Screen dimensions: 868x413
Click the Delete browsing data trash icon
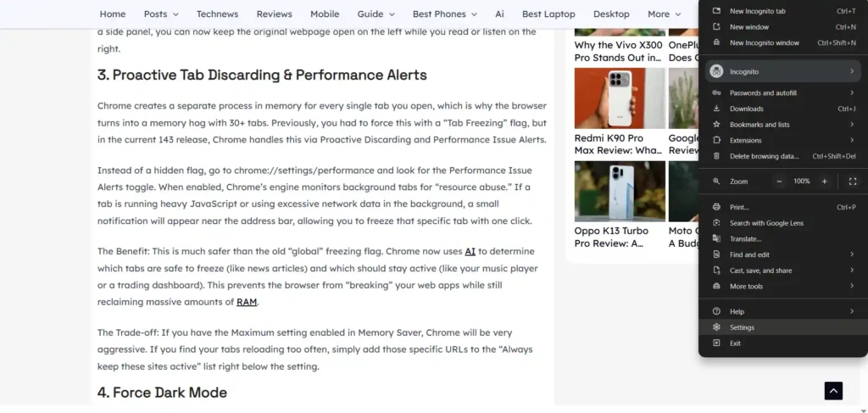pyautogui.click(x=716, y=156)
